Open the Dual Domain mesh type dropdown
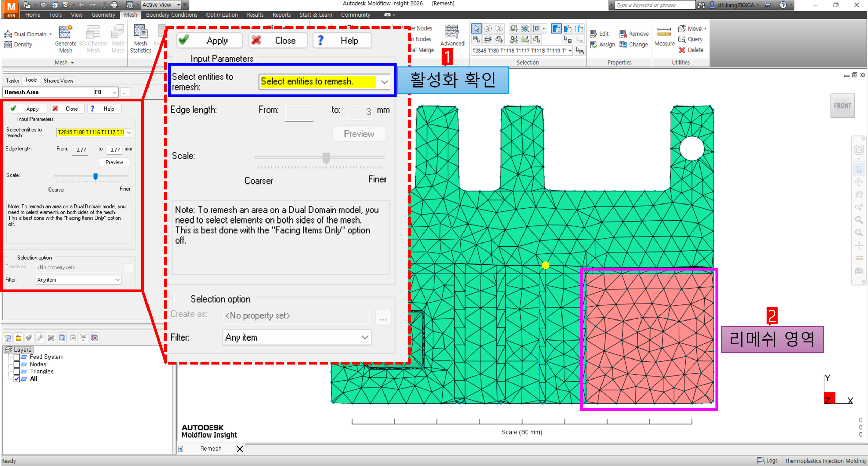The height and width of the screenshot is (466, 868). tap(50, 34)
